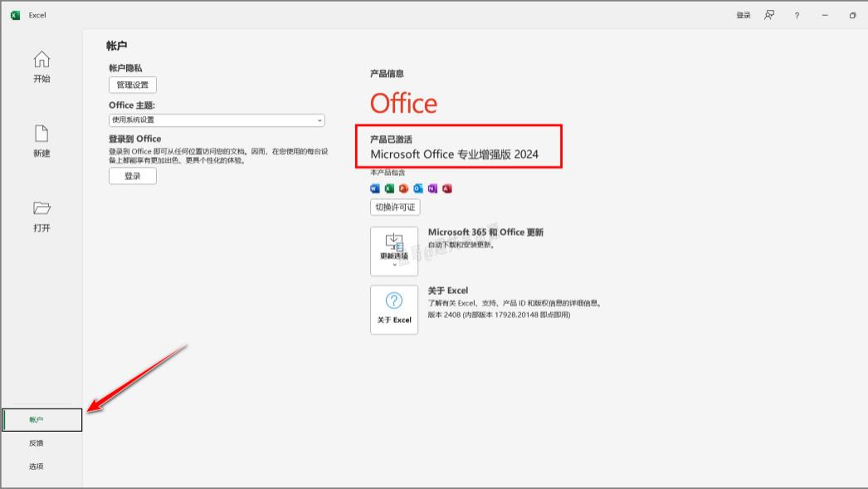
Task: Open the 新建 (New) page
Action: coord(41,141)
